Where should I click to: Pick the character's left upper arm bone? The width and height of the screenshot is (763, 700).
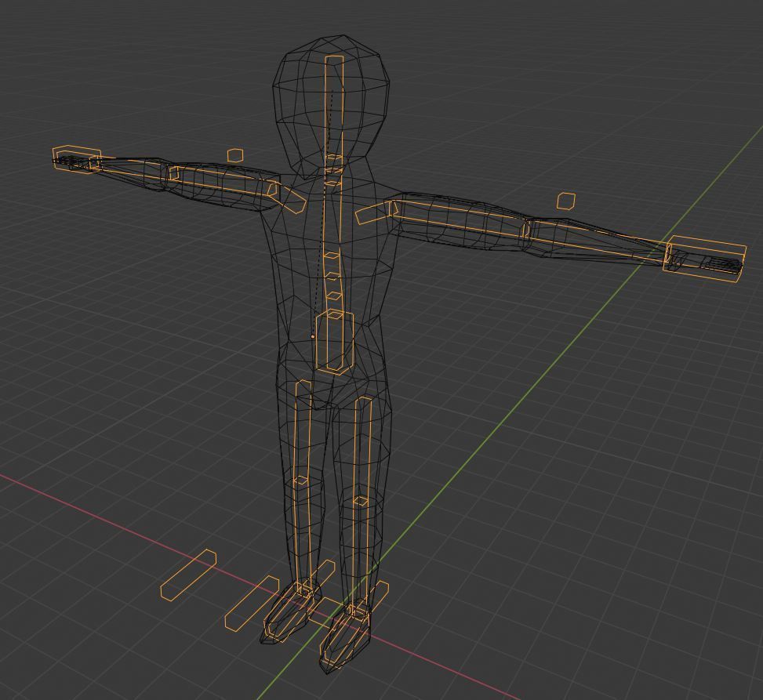pos(460,219)
